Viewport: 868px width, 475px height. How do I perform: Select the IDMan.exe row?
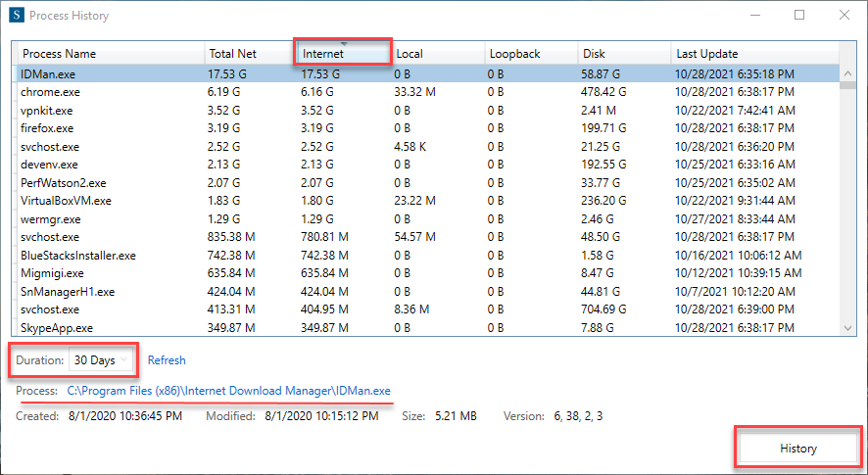pyautogui.click(x=425, y=73)
